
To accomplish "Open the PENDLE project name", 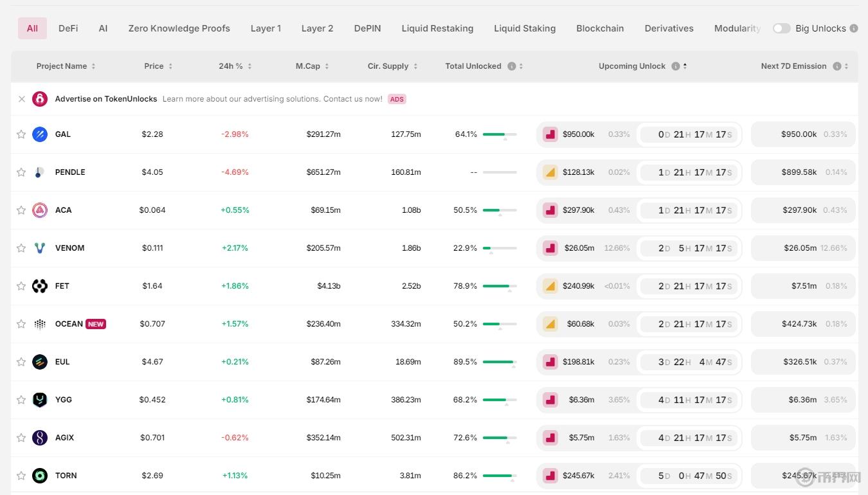I will click(70, 172).
